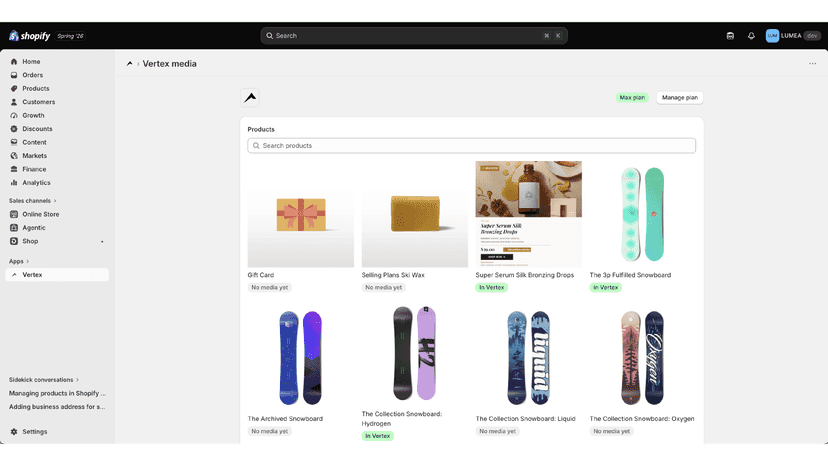Open the Home icon in sidebar
The image size is (828, 466).
click(14, 62)
